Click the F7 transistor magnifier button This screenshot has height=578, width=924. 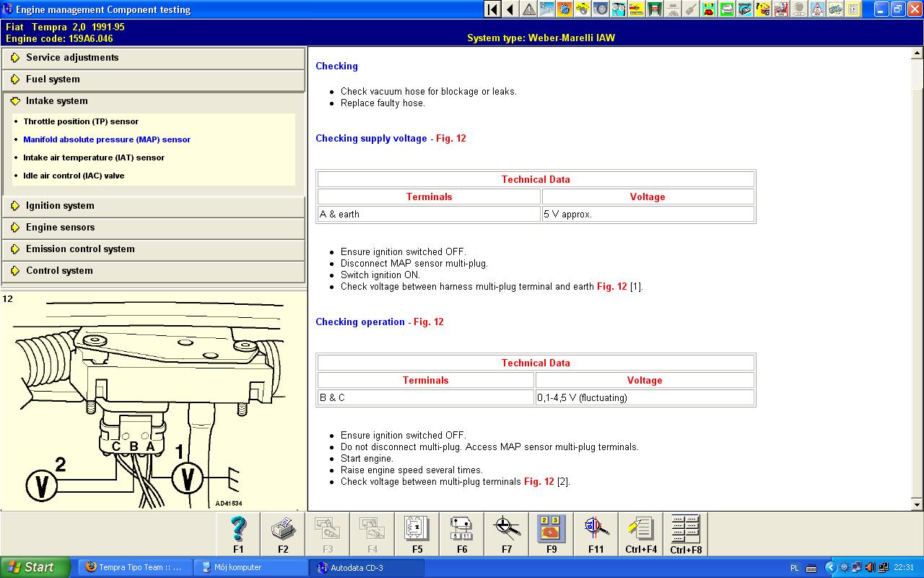(507, 534)
